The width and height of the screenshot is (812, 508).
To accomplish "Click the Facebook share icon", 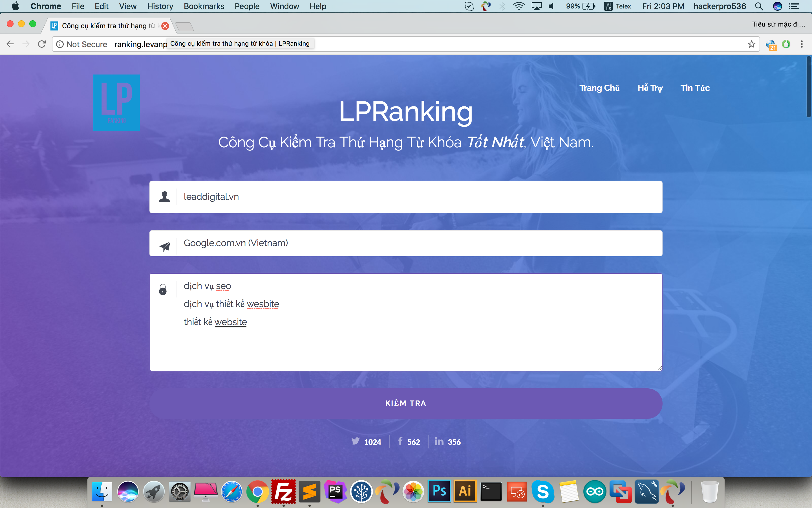I will point(400,441).
